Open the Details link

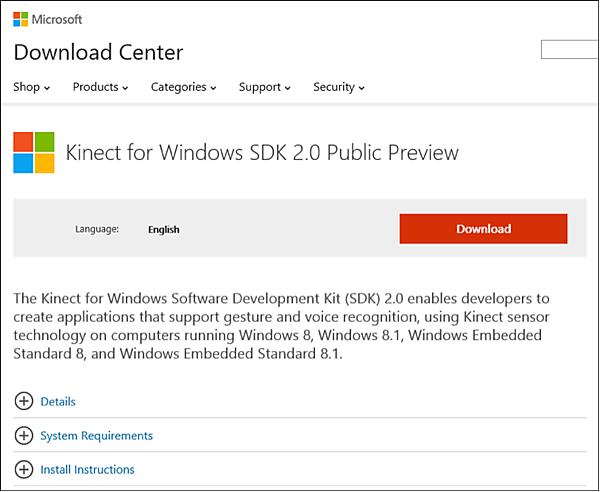click(58, 402)
